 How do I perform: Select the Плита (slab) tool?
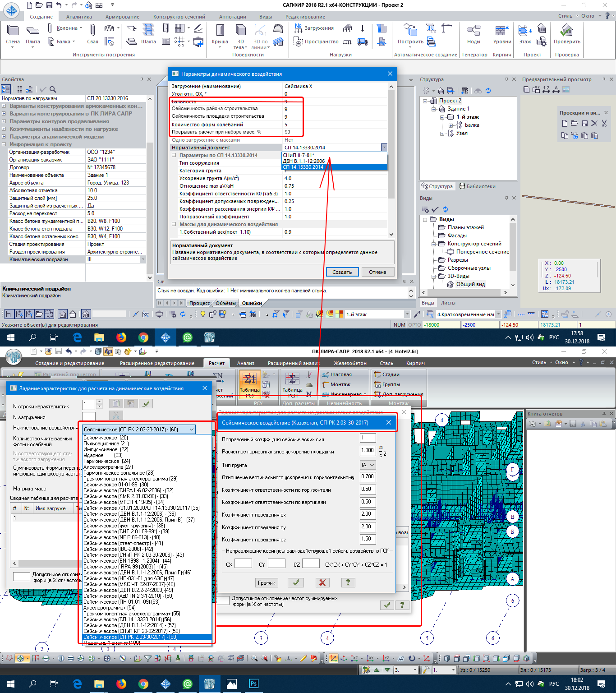(32, 34)
